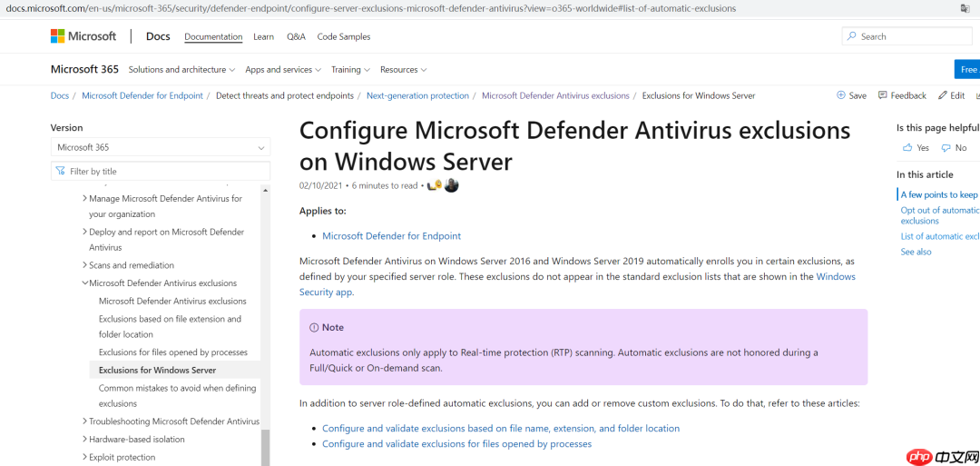Image resolution: width=980 pixels, height=466 pixels.
Task: Go to List of automatic exclusions section
Action: pos(939,236)
